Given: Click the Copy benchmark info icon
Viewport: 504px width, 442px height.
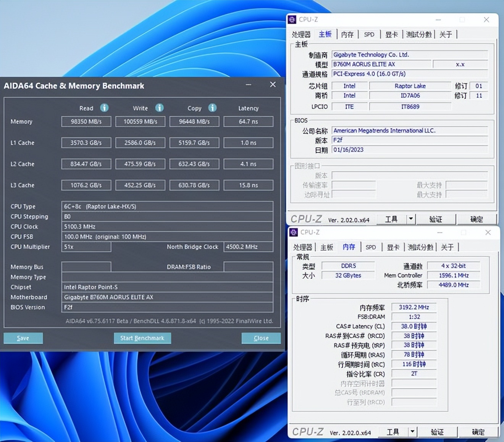Looking at the screenshot, I should click(212, 108).
